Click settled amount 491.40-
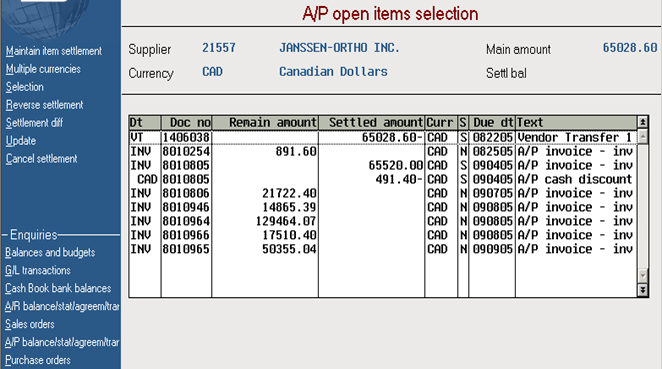 coord(399,179)
